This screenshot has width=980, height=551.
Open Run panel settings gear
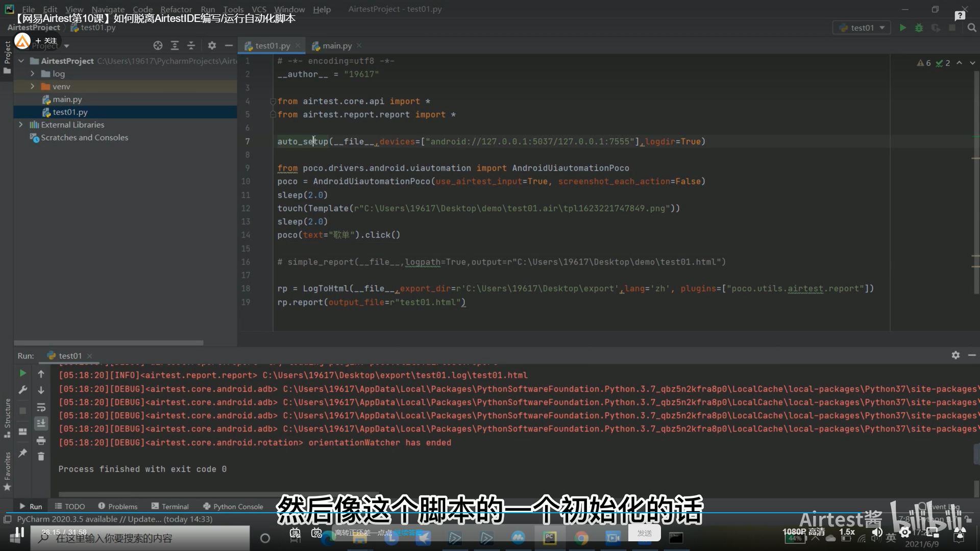(955, 355)
